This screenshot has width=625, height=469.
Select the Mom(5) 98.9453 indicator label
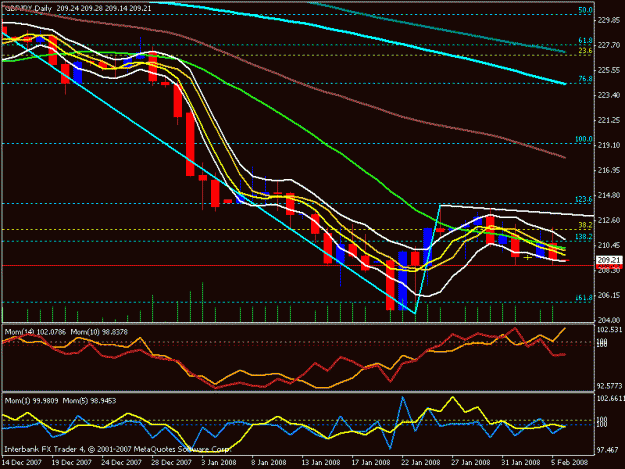(x=89, y=401)
